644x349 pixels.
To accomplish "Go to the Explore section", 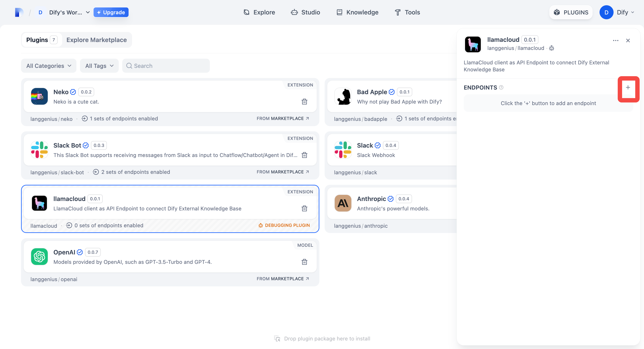I will pyautogui.click(x=259, y=12).
